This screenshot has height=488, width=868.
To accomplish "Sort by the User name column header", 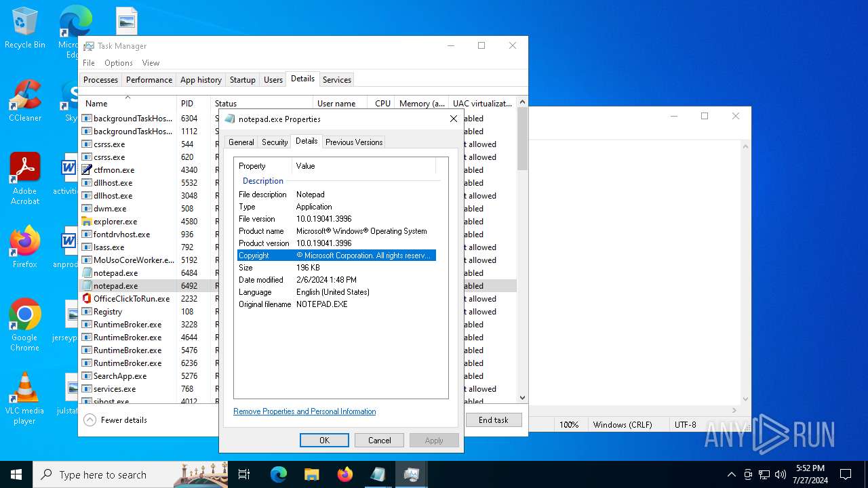I will coord(340,103).
